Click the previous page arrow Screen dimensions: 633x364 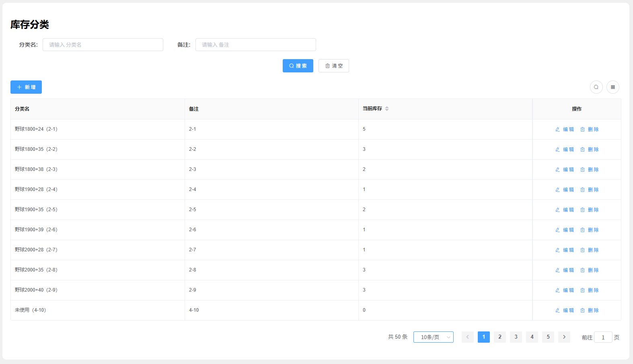[x=467, y=337]
